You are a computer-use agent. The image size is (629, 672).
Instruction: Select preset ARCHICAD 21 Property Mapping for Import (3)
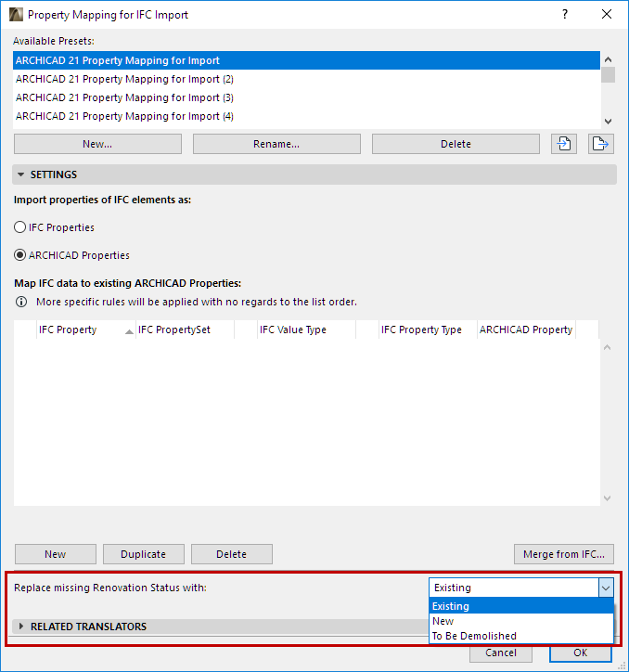[306, 97]
